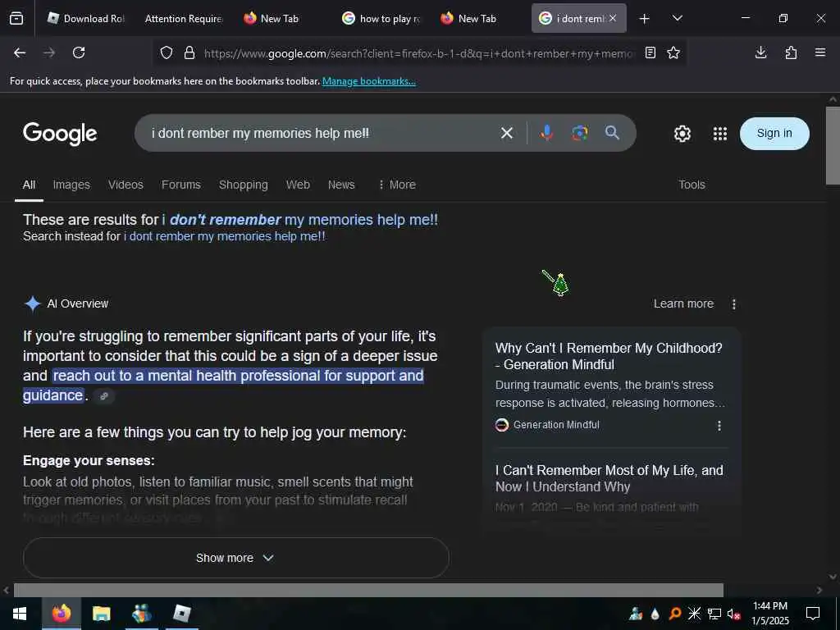
Task: Reload the current page
Action: point(79,52)
